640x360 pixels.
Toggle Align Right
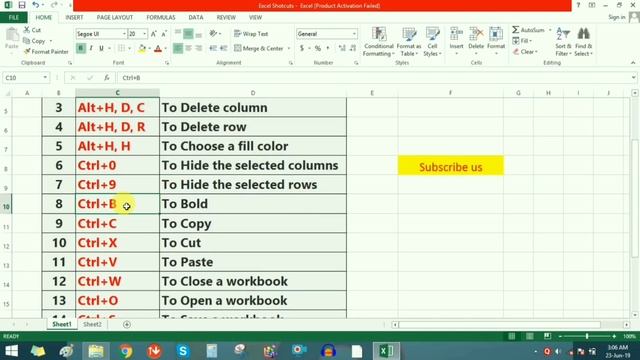tap(199, 48)
